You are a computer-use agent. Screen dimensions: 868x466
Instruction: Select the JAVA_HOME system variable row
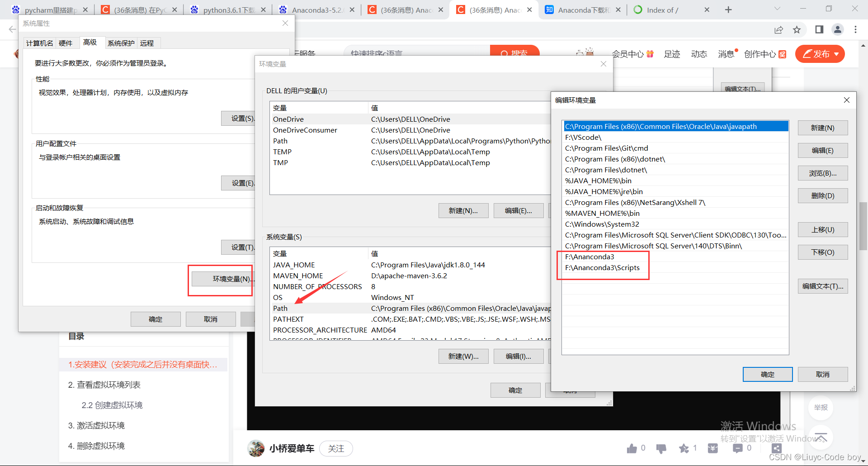click(410, 265)
